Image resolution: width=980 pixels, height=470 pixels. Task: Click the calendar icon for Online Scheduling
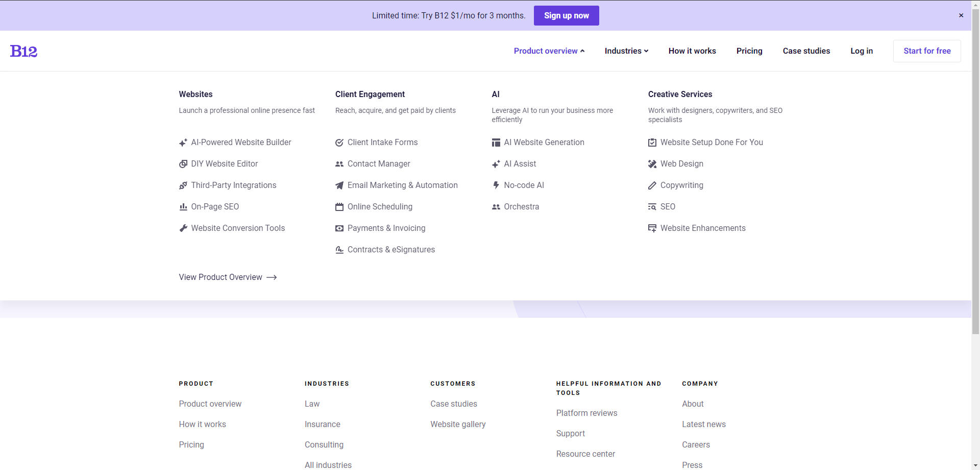(x=339, y=207)
